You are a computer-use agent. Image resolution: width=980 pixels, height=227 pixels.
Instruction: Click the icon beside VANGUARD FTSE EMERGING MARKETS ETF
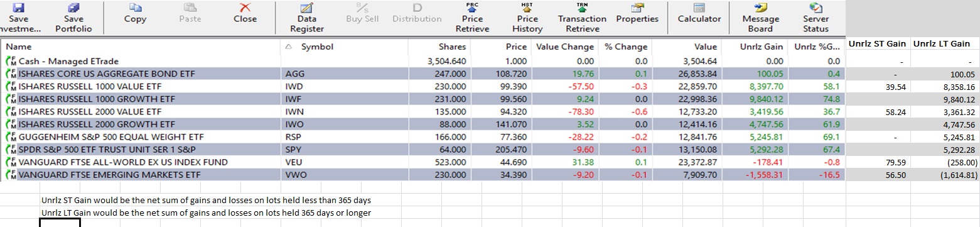click(11, 174)
